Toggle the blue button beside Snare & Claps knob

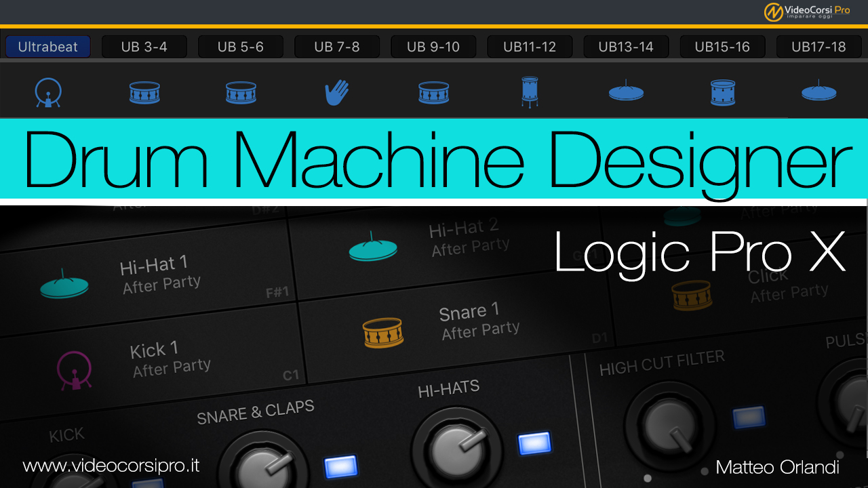tap(340, 466)
